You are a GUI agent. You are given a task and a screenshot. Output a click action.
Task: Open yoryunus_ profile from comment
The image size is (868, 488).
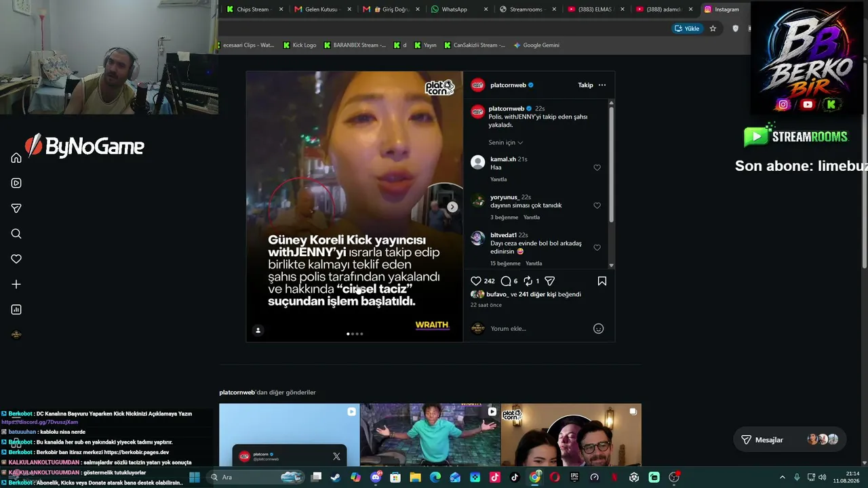tap(505, 197)
